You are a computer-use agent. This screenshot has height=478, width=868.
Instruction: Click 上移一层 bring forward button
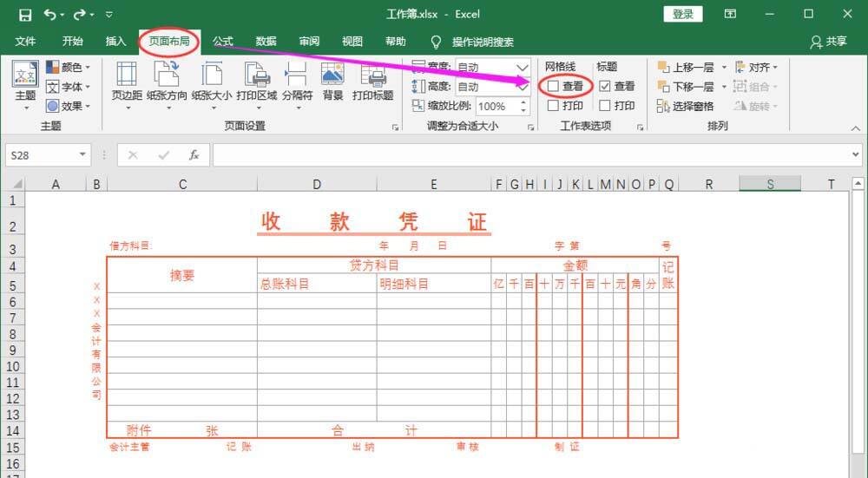686,68
